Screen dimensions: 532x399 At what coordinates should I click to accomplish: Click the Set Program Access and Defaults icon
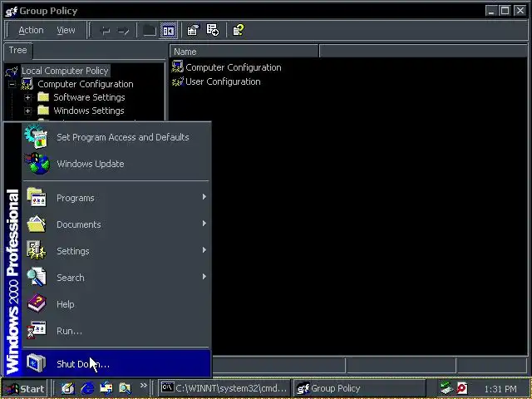37,136
